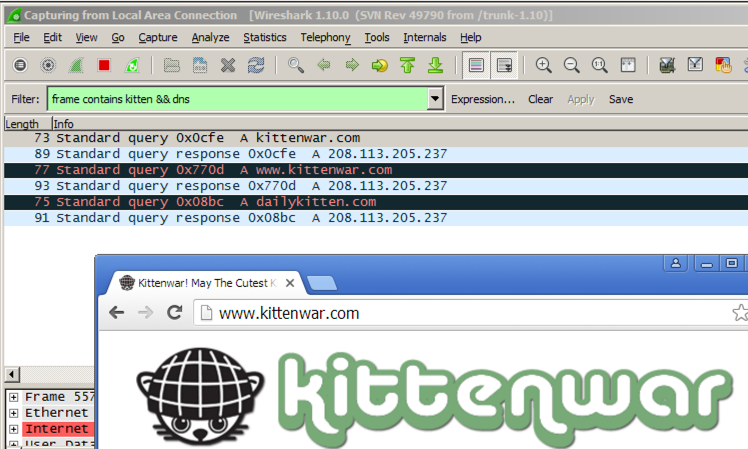Screen dimensions: 748x449
Task: Open the Capture menu
Action: [158, 37]
